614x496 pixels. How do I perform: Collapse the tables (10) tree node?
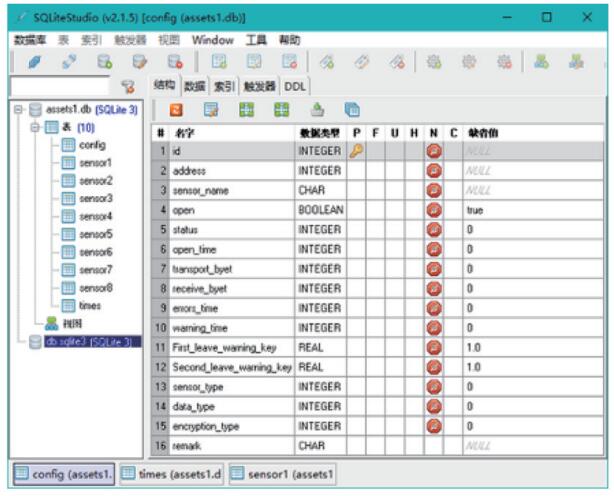click(x=35, y=127)
